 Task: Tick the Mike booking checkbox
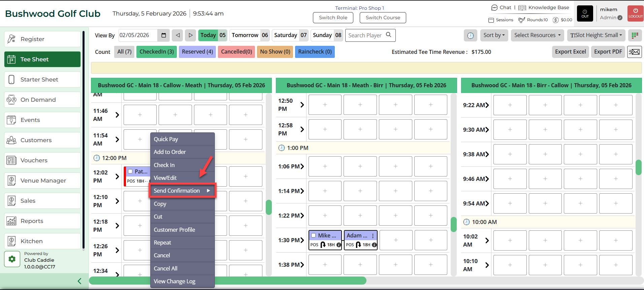pyautogui.click(x=314, y=235)
